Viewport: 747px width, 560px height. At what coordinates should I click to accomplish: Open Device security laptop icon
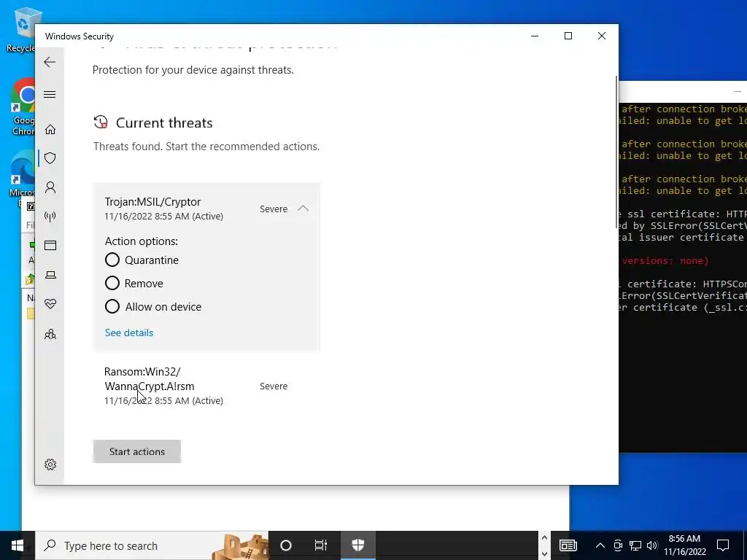pos(50,275)
